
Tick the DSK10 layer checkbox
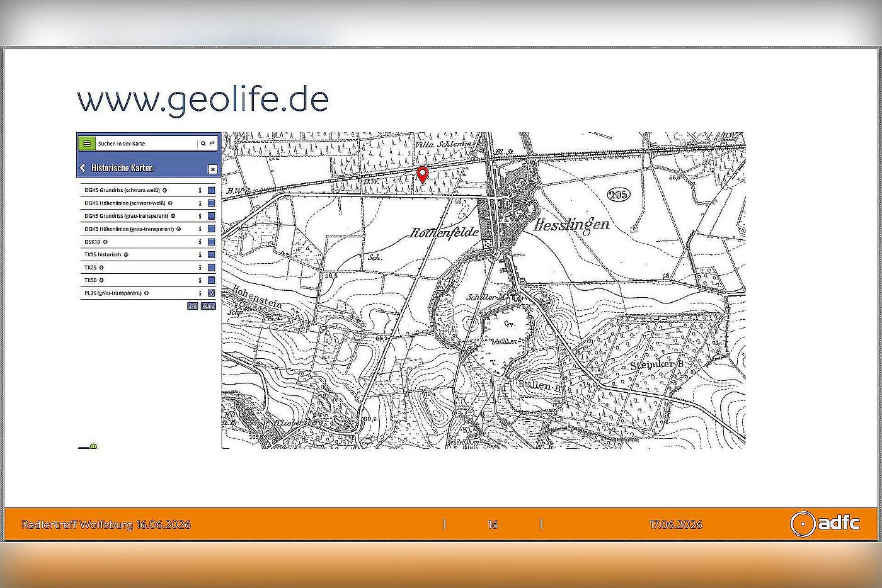click(x=212, y=242)
